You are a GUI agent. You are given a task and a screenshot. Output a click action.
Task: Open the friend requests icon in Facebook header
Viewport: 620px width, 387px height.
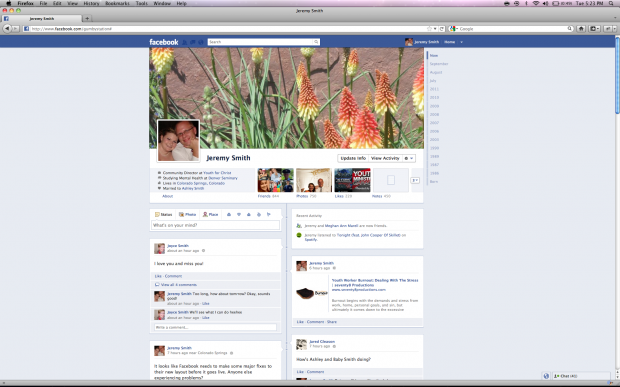click(185, 42)
